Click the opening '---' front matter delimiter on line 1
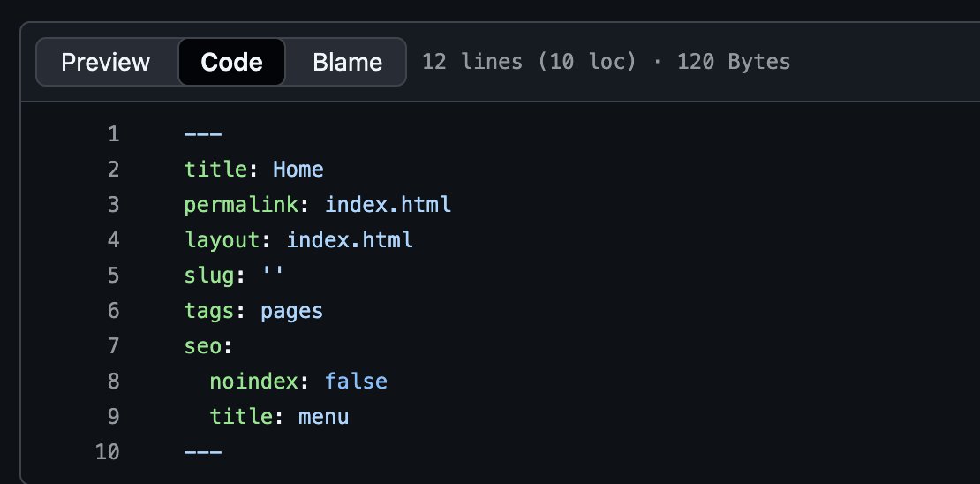The height and width of the screenshot is (484, 980). [203, 134]
